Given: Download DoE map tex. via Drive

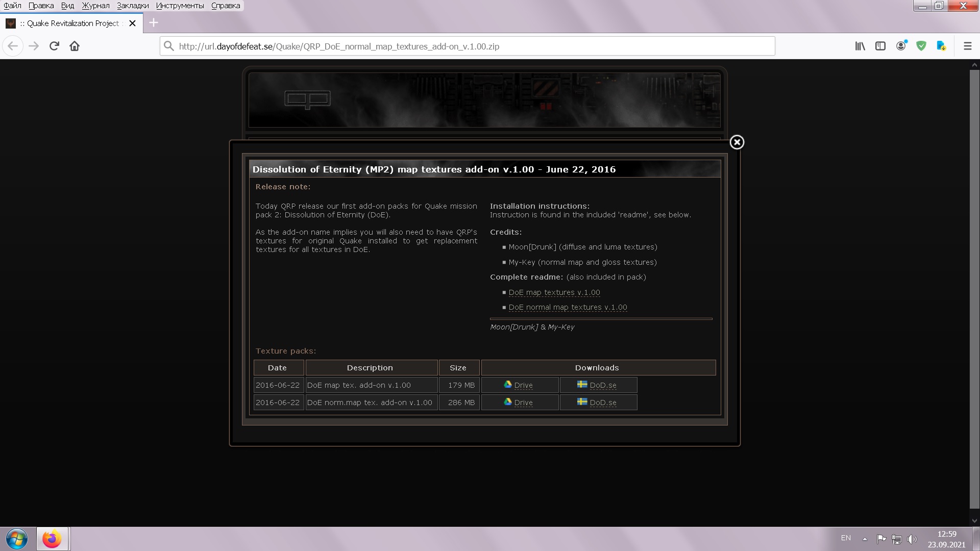Looking at the screenshot, I should click(x=519, y=385).
